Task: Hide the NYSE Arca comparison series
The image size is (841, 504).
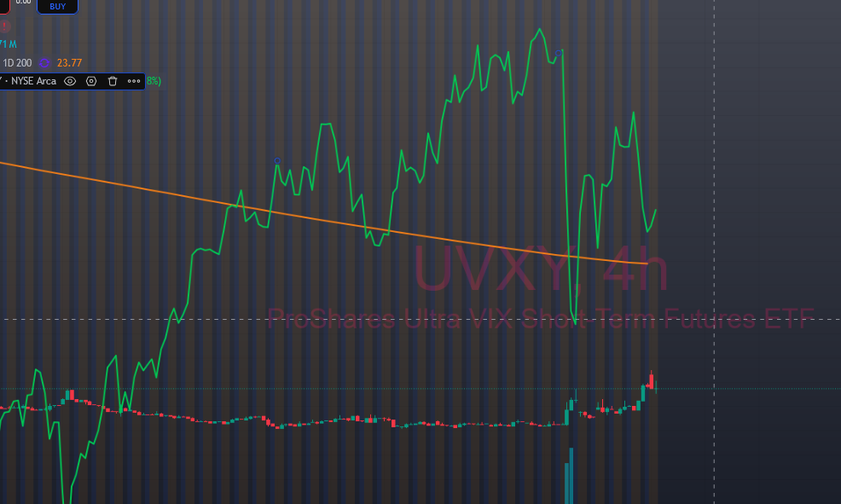Action: click(x=70, y=81)
